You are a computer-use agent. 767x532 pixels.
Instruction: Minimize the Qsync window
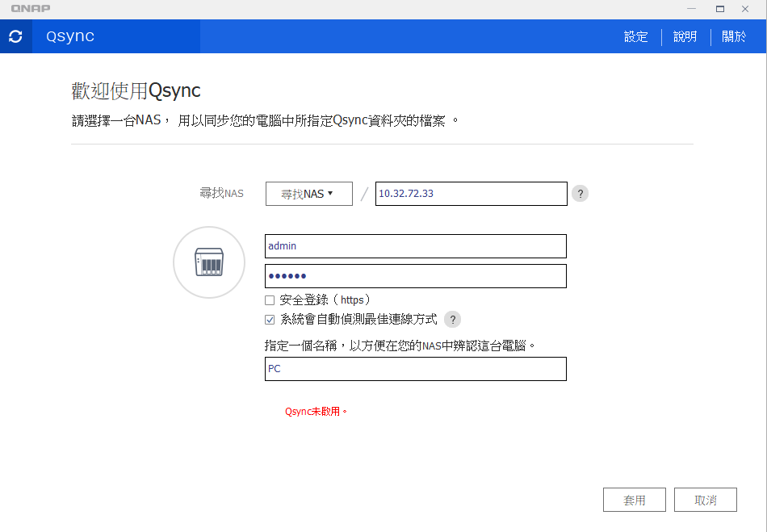693,8
